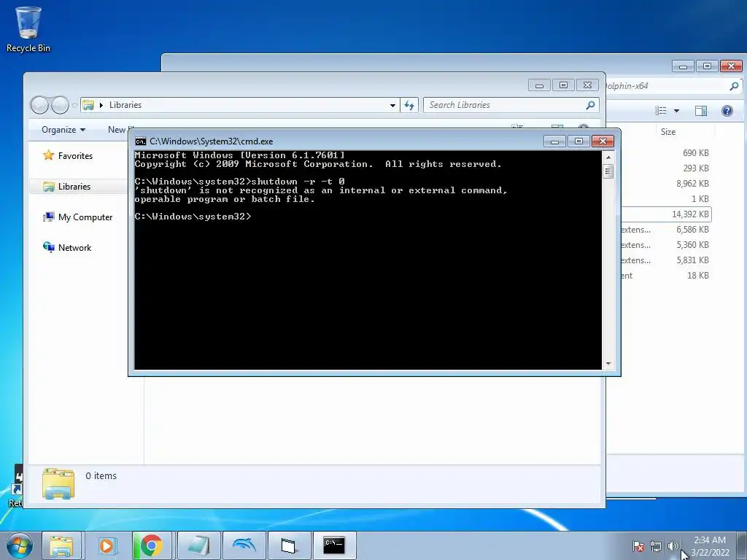
Task: Click the Back button in Libraries window
Action: click(x=39, y=105)
